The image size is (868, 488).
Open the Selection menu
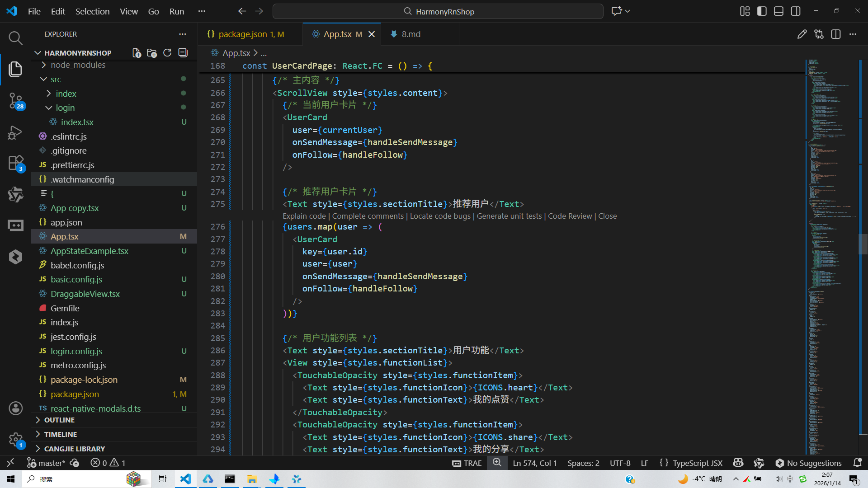[92, 11]
